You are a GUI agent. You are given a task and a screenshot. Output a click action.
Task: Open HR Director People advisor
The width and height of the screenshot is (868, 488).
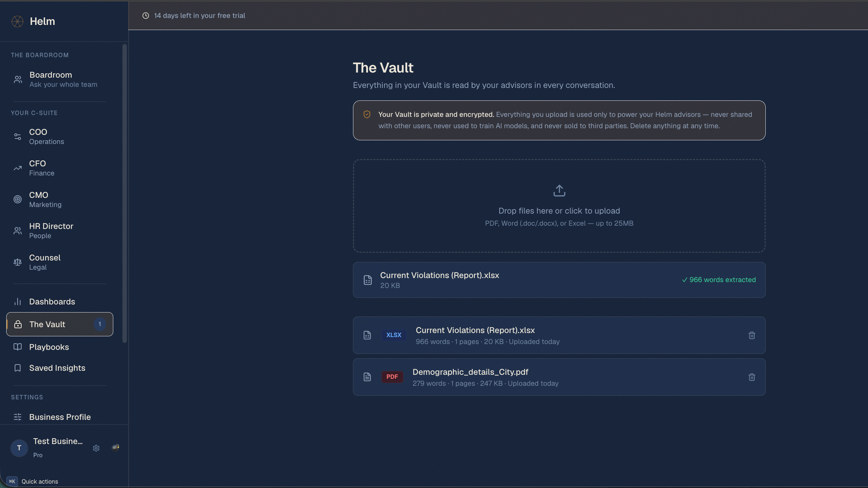pyautogui.click(x=60, y=231)
